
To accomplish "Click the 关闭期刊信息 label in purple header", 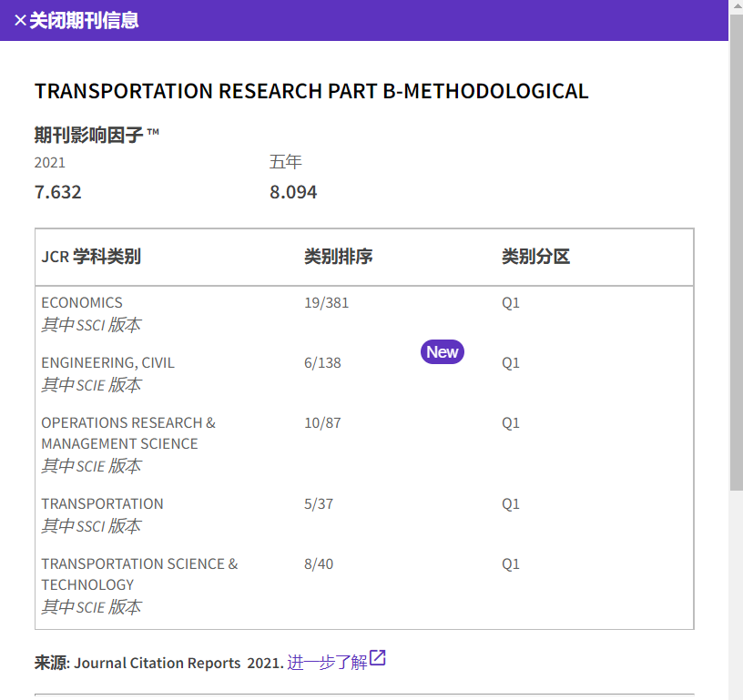I will (84, 20).
